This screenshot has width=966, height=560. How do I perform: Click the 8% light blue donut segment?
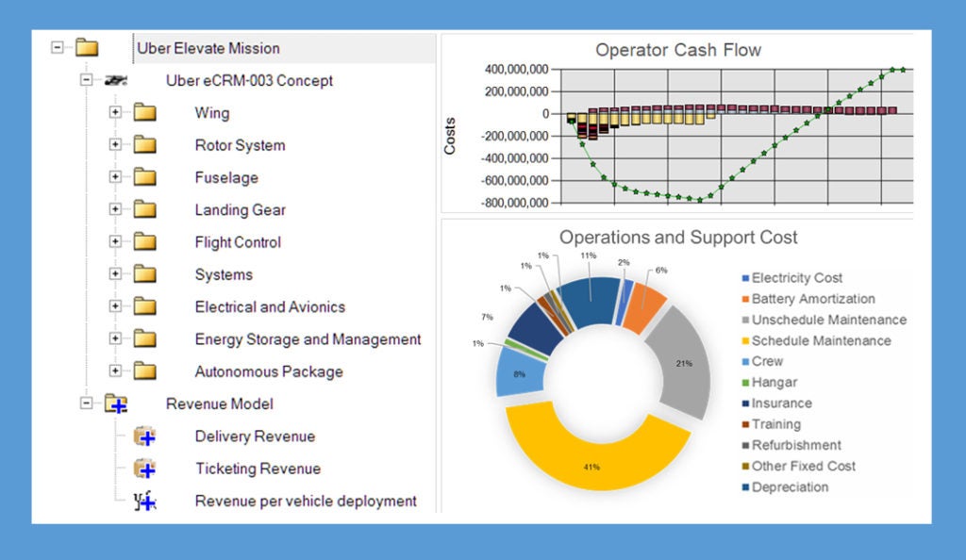click(x=520, y=373)
